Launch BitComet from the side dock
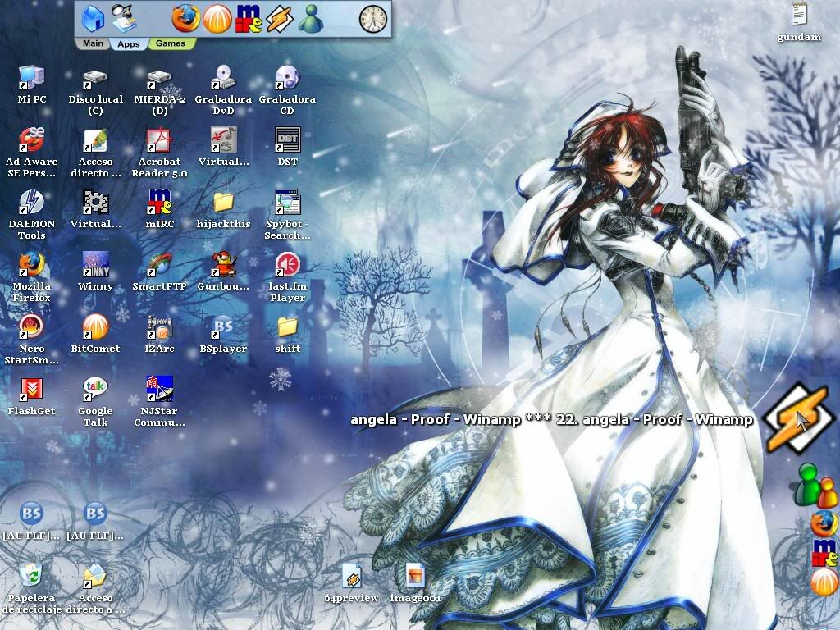 coord(824,582)
